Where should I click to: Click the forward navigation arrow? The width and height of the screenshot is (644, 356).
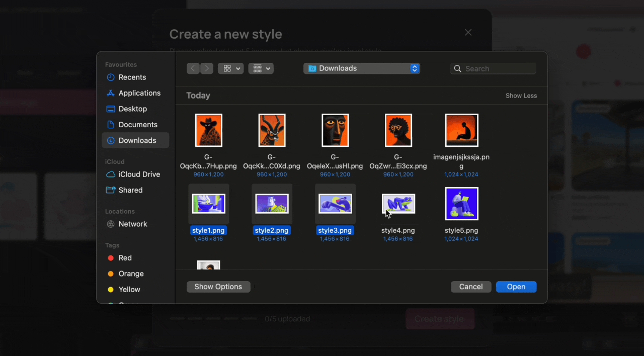click(207, 68)
